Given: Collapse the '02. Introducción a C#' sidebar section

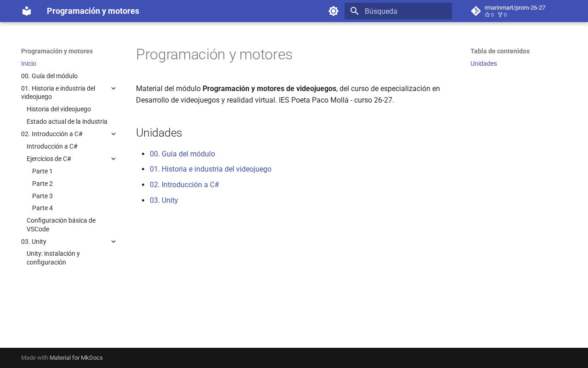Looking at the screenshot, I should pos(113,134).
